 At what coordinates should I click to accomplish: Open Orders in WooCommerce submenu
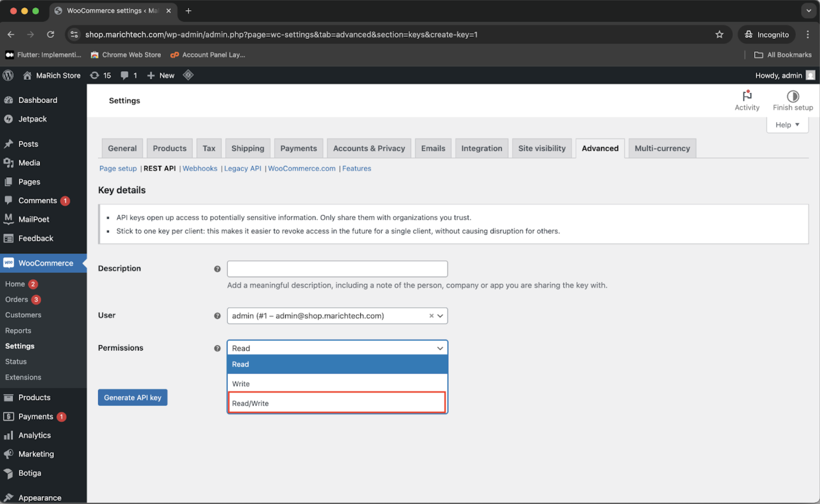point(16,299)
